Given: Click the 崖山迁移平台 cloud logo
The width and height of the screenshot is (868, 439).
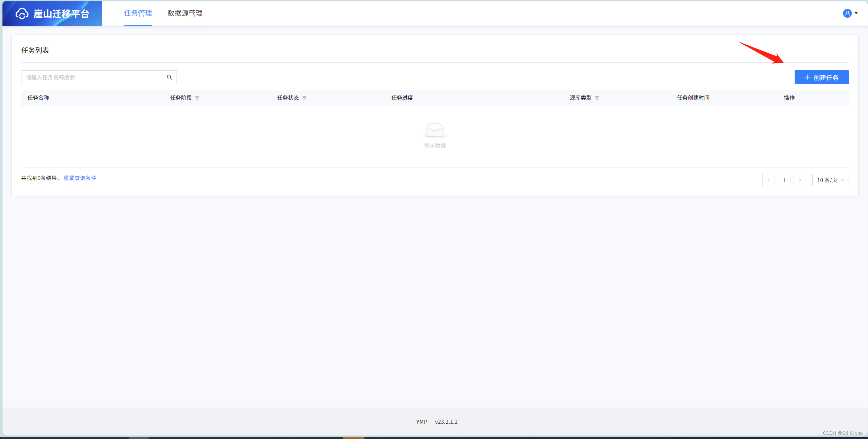Looking at the screenshot, I should click(x=22, y=14).
